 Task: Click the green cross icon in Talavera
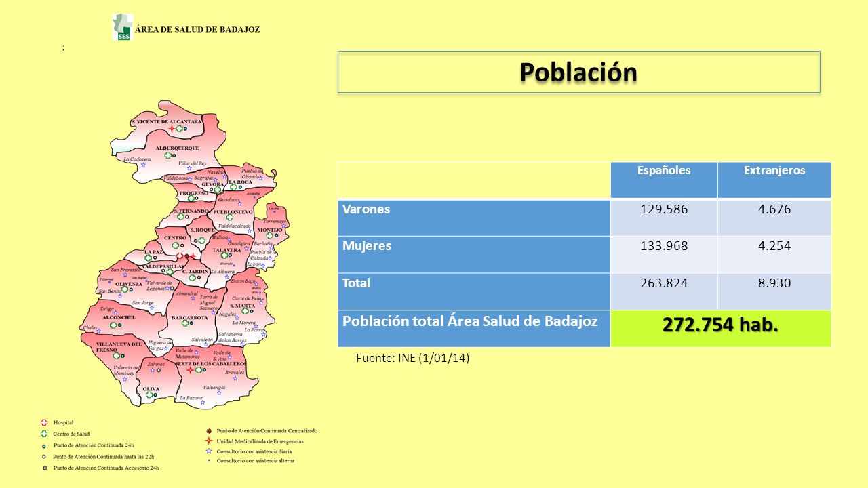pos(224,256)
